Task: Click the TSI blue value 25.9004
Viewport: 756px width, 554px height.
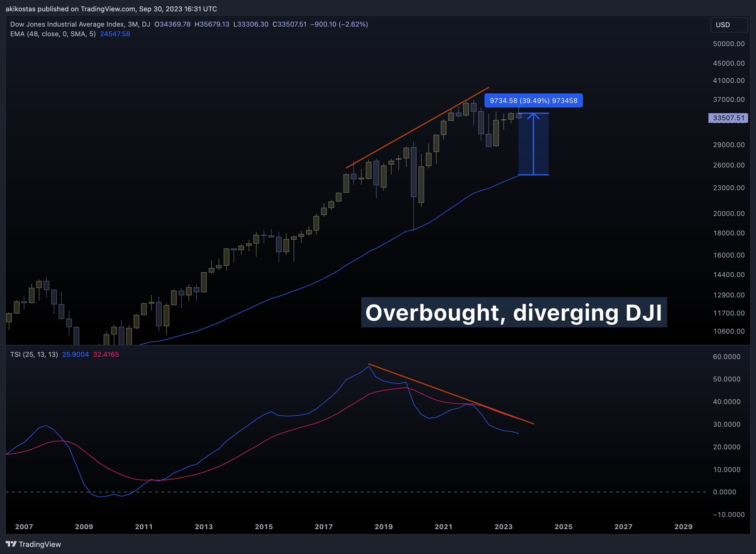Action: click(x=76, y=355)
